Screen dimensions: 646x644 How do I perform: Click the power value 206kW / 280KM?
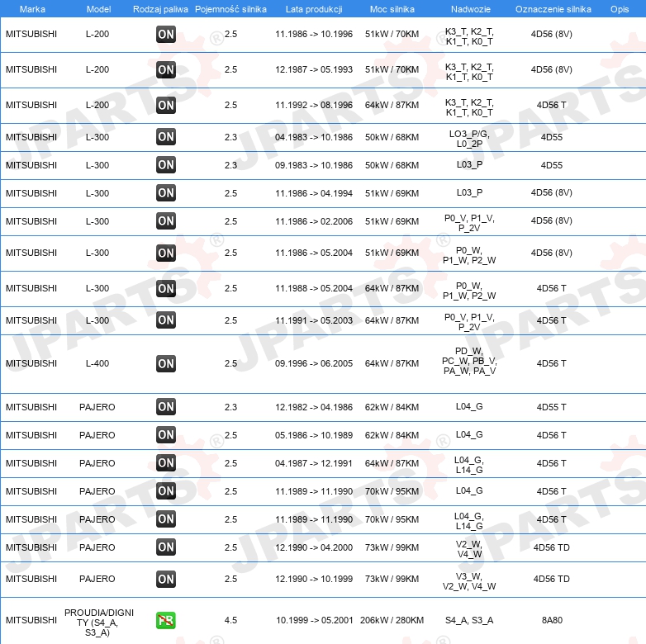click(392, 620)
